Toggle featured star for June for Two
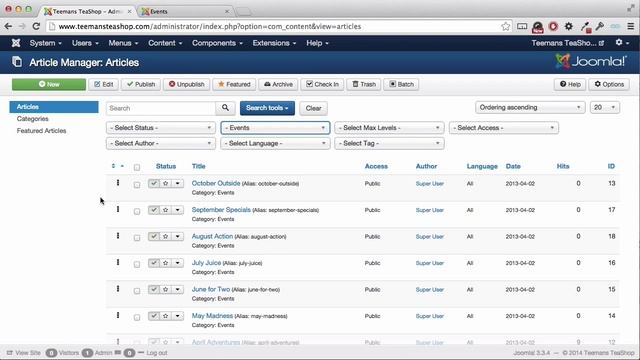 pos(166,290)
